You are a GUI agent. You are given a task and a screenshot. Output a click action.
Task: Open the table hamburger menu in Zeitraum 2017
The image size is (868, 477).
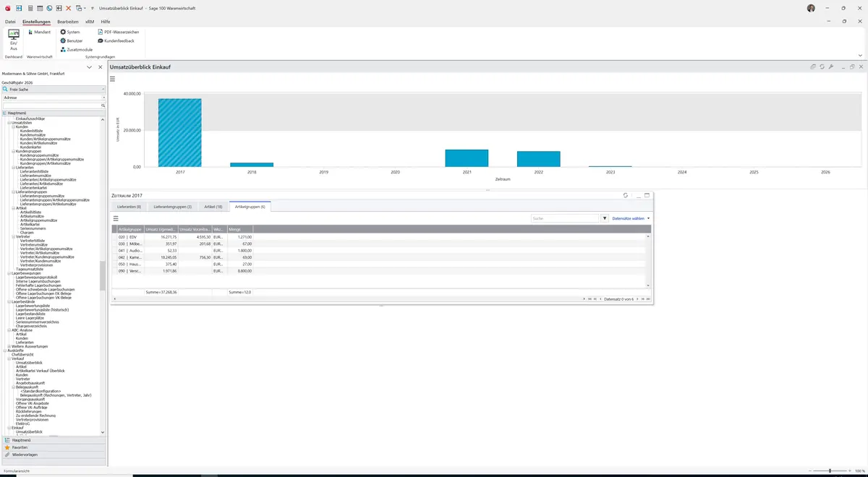[x=116, y=218]
